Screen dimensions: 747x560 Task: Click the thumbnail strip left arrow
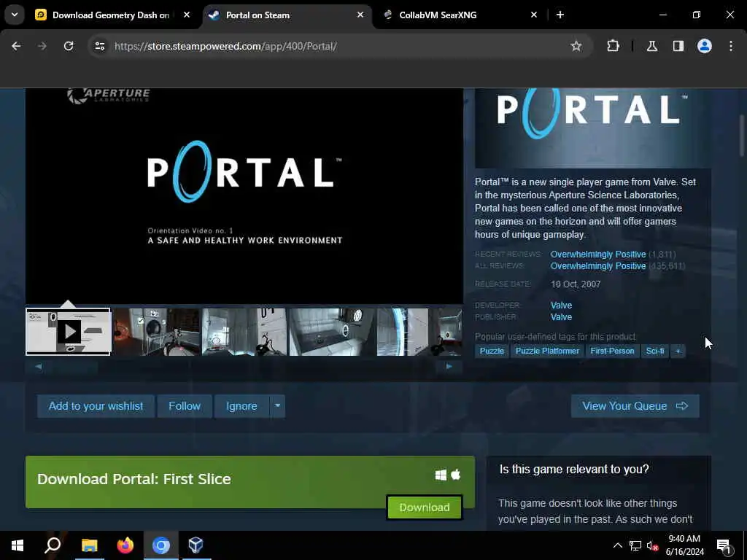39,366
